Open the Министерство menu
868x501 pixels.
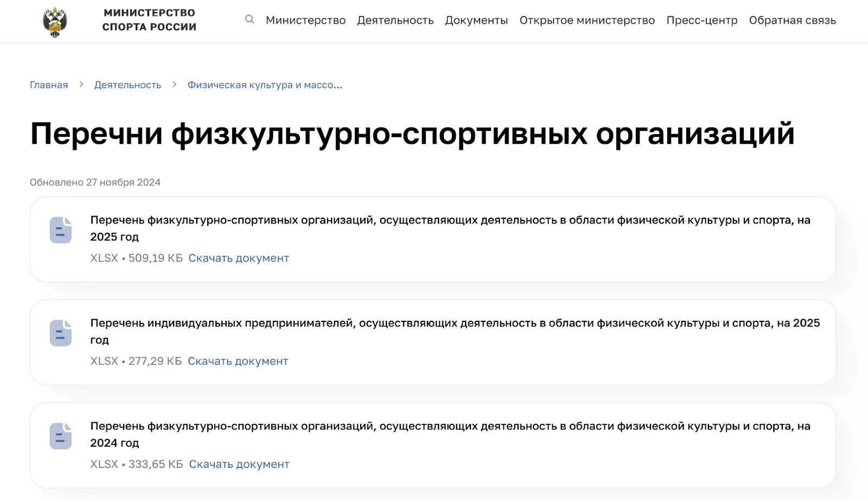pos(305,20)
